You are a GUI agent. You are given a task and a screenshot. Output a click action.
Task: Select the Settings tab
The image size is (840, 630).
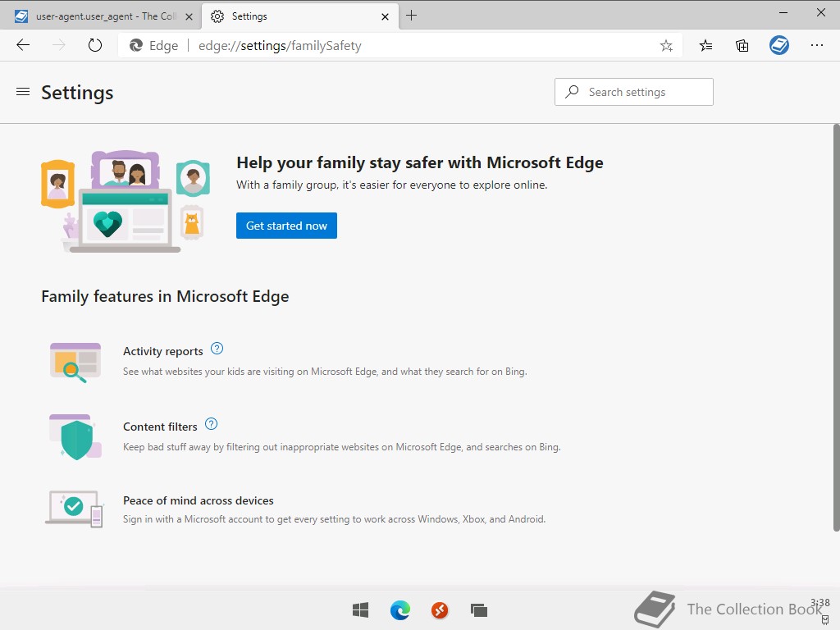pos(300,16)
